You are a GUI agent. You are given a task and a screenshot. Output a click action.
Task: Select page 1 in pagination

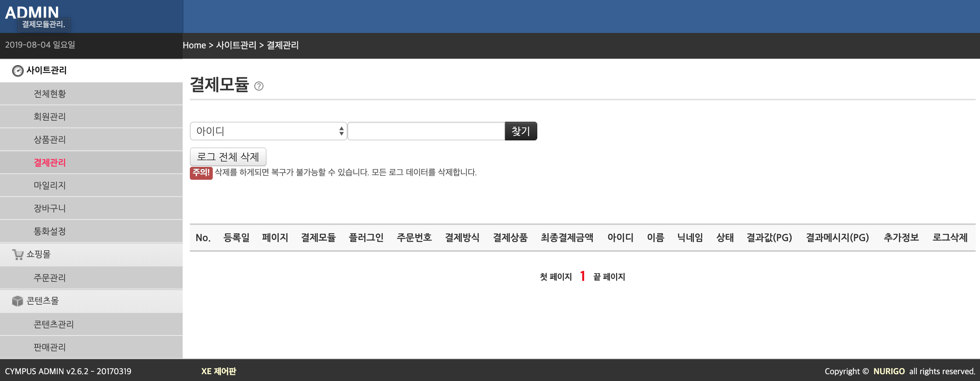582,276
